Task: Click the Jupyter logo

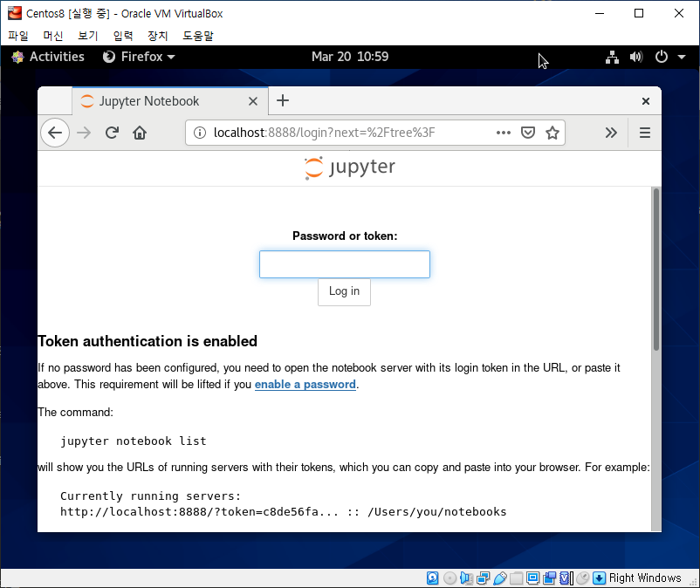Action: point(349,168)
